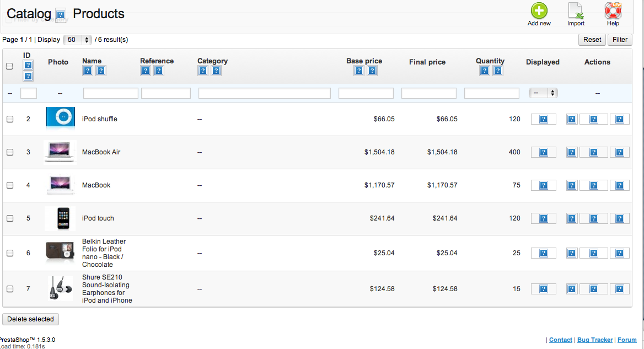Focus the Name filter field
Screen dimensions: 644x349
point(110,93)
